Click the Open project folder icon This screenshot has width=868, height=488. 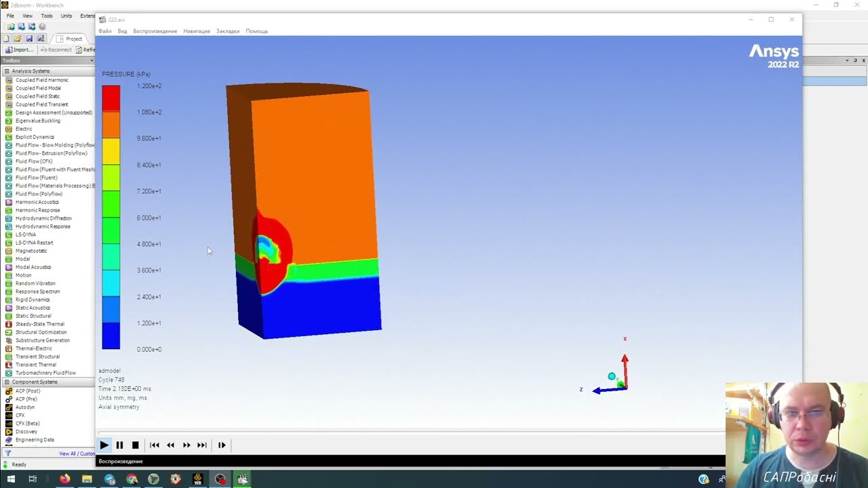[x=18, y=39]
